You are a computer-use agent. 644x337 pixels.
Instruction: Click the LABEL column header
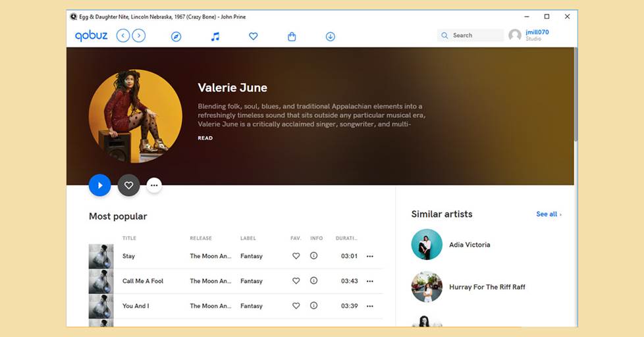248,238
